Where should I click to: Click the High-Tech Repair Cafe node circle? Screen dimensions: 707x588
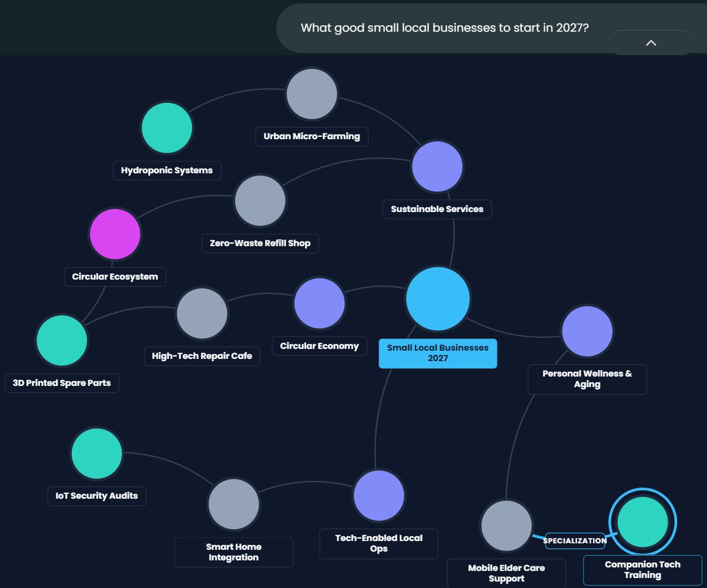pos(202,314)
